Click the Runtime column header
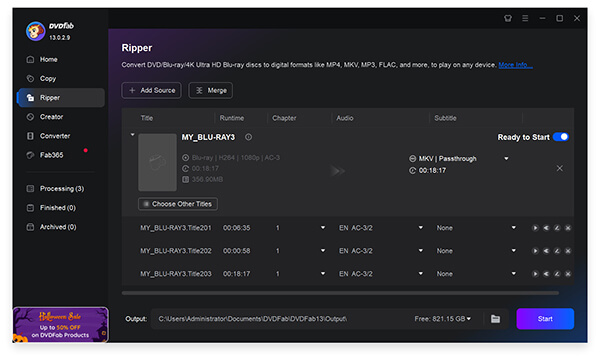Viewport: 600px width, 360px height. point(232,118)
